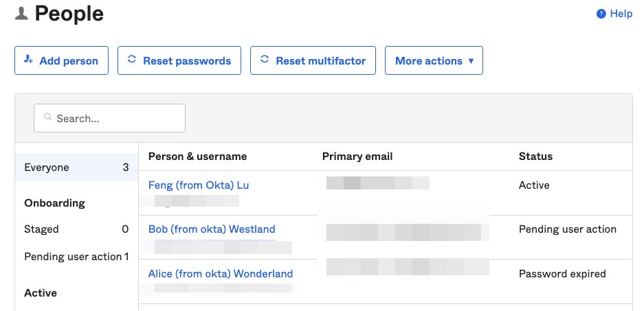Click the Reset multifactor button
Screen dimensions: 644x311
point(313,60)
